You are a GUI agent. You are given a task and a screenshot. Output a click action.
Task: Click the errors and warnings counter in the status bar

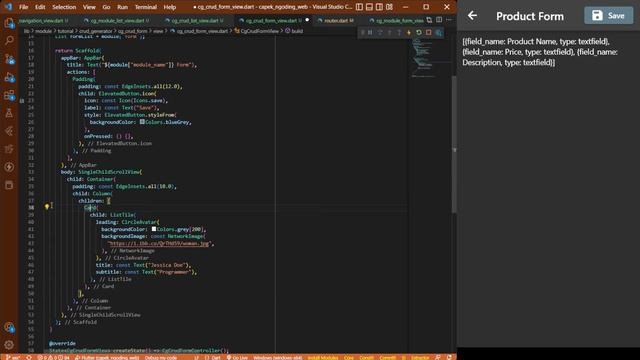pos(53,357)
